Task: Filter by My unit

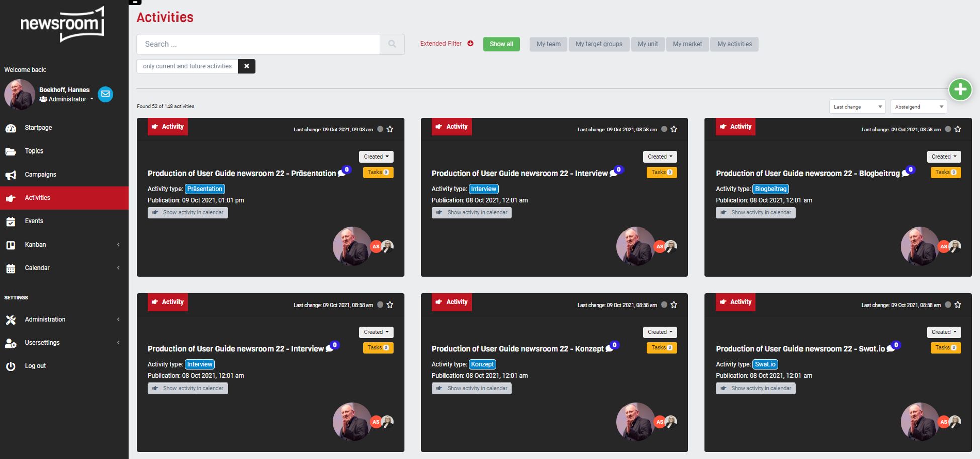Action: pyautogui.click(x=648, y=44)
